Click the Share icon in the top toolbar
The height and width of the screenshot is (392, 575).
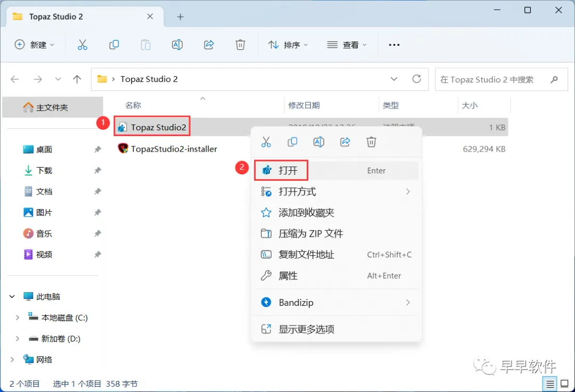[x=209, y=45]
